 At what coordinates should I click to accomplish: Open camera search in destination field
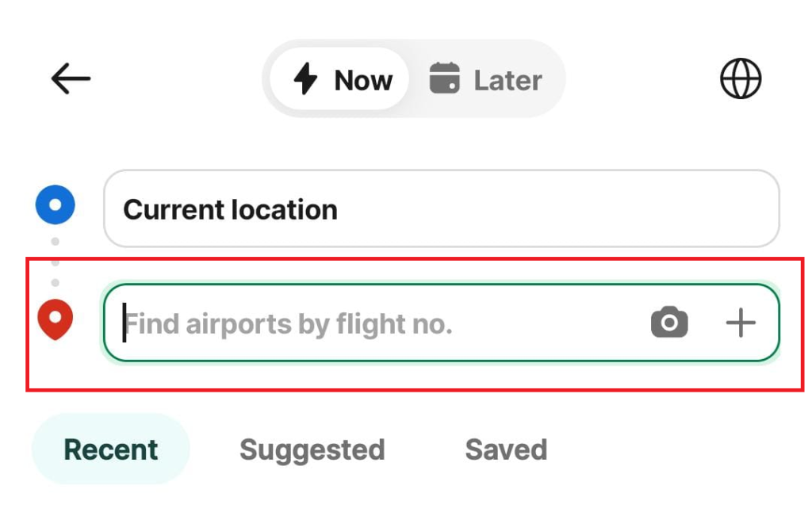(x=669, y=322)
